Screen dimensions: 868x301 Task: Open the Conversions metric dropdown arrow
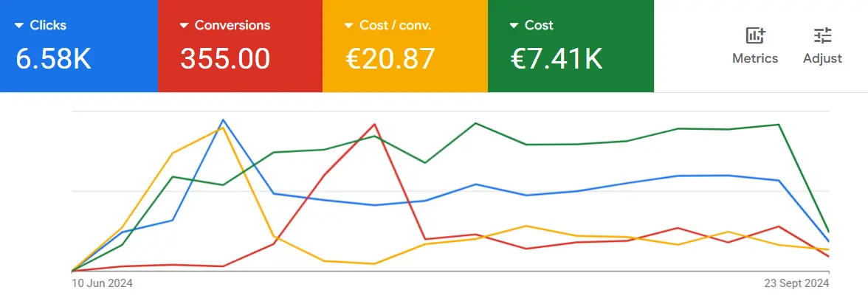(185, 26)
